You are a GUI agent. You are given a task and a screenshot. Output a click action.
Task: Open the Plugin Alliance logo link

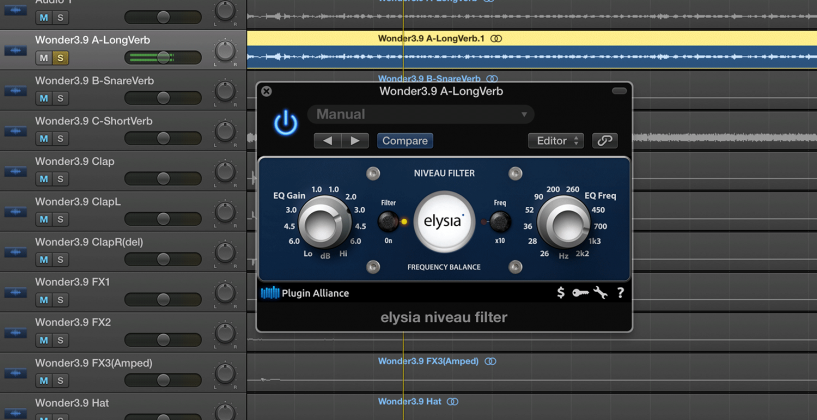(x=305, y=293)
